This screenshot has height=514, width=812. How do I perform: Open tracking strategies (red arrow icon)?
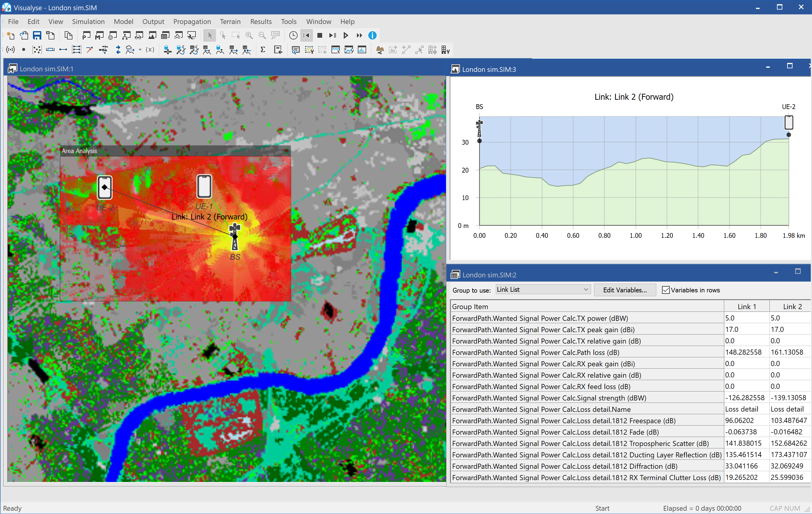coord(90,50)
